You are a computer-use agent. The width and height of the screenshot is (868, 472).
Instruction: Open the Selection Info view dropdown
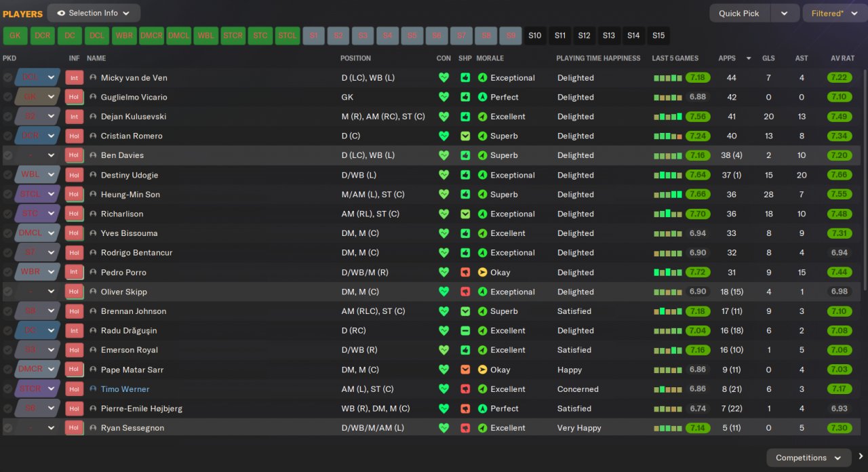94,13
